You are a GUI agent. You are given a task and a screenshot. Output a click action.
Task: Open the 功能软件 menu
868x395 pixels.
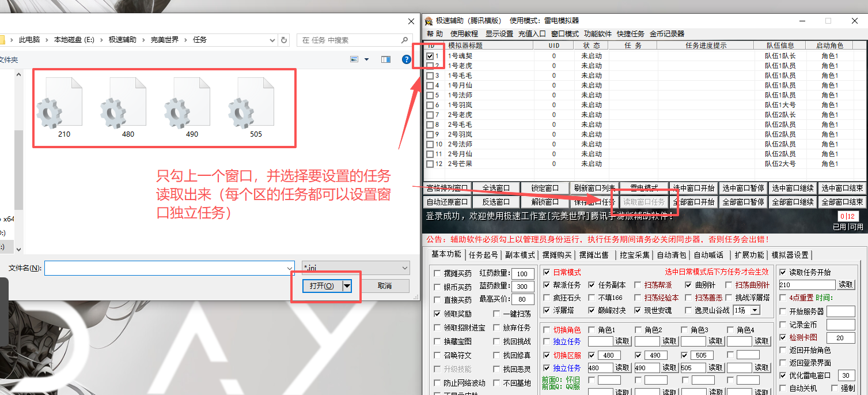pyautogui.click(x=597, y=34)
